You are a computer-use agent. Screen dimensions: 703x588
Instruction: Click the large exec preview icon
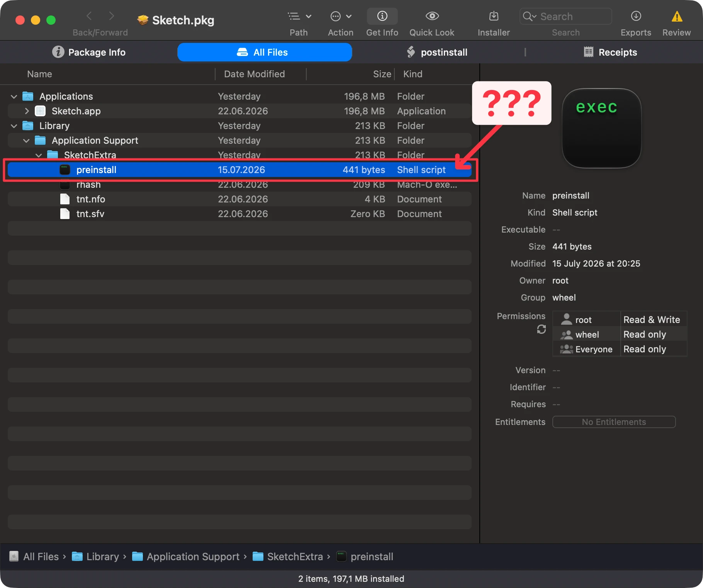(x=601, y=128)
